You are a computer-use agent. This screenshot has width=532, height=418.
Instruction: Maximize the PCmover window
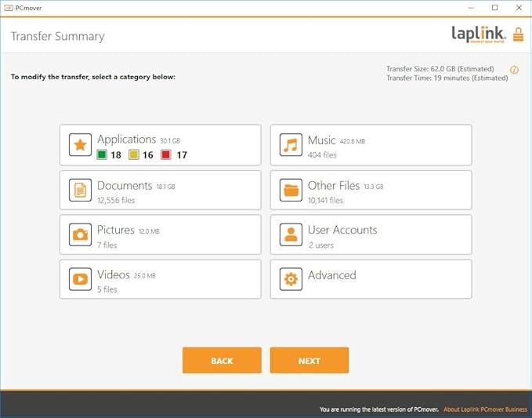coord(494,8)
